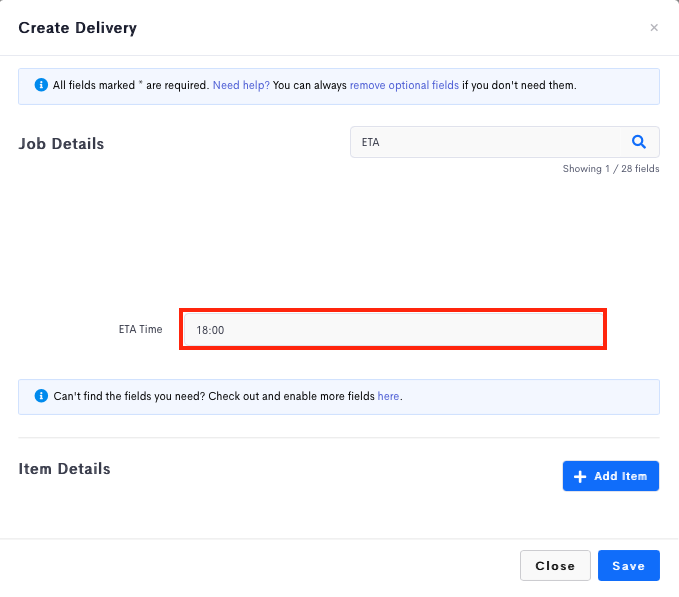Click the magnifier search icon
This screenshot has width=679, height=597.
point(639,142)
